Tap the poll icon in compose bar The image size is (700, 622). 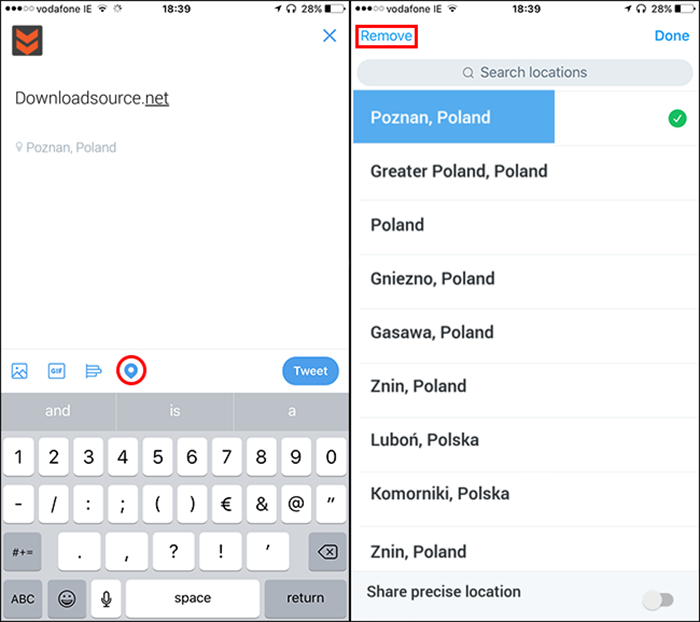coord(93,371)
